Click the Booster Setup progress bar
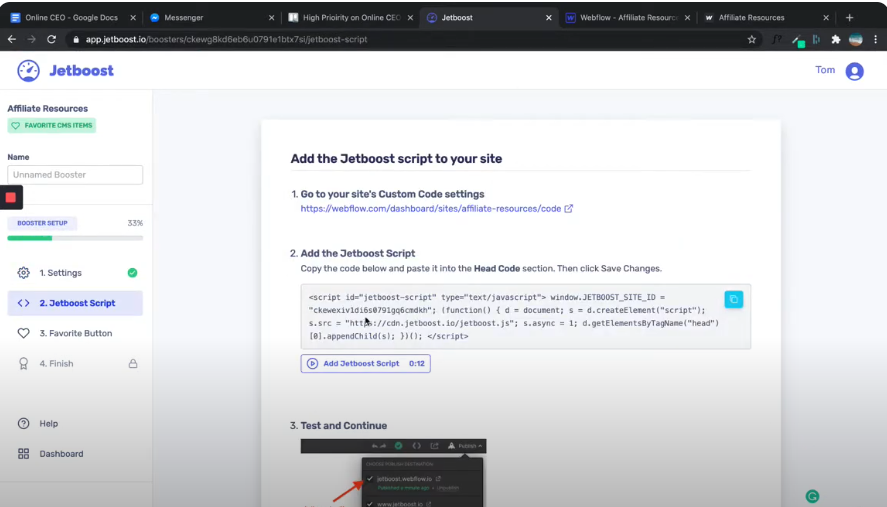 pos(75,238)
